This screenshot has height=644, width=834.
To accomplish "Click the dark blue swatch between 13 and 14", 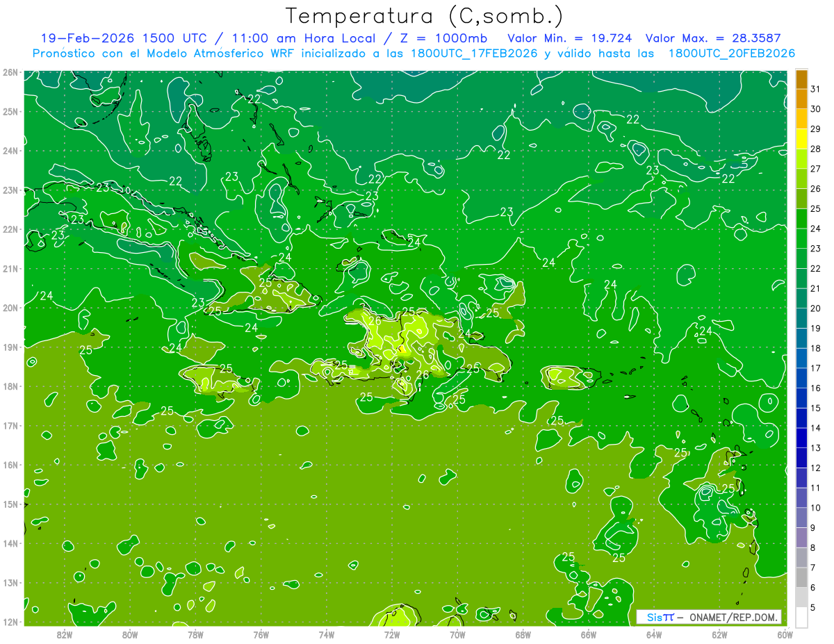I will pyautogui.click(x=801, y=438).
